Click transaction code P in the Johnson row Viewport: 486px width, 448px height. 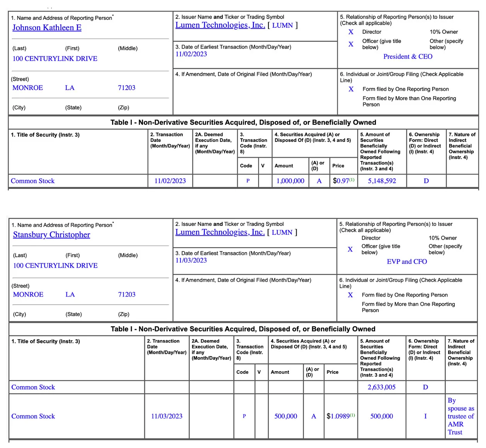248,181
